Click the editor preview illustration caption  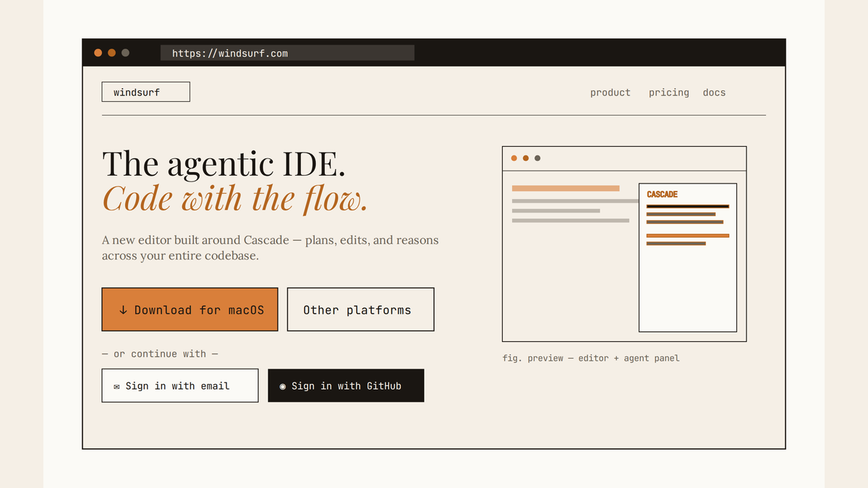click(x=591, y=358)
